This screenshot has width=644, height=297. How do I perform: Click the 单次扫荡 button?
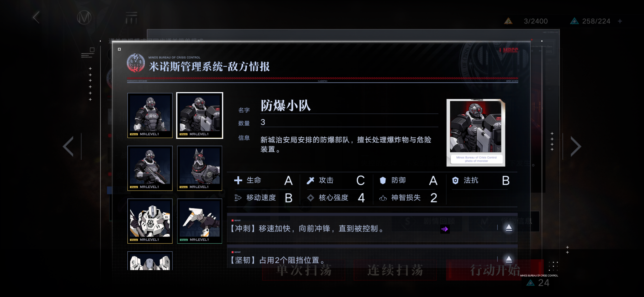pos(304,270)
